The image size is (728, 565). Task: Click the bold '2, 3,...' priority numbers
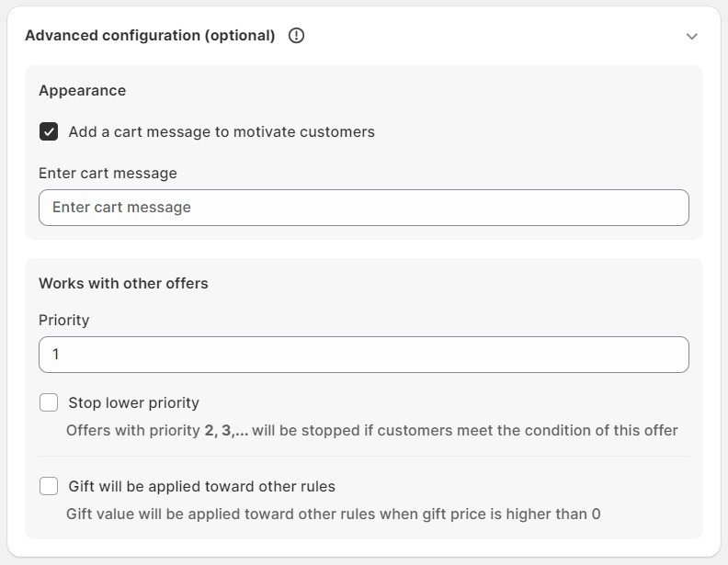point(226,430)
